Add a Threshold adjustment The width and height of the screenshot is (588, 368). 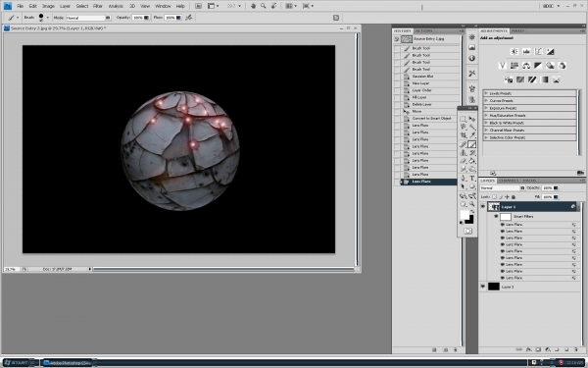[x=532, y=79]
